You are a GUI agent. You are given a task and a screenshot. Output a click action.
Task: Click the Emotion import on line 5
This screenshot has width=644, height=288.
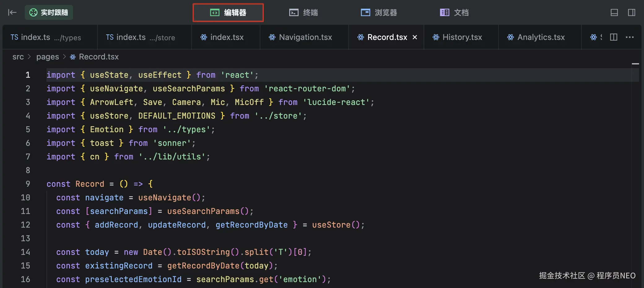(107, 129)
